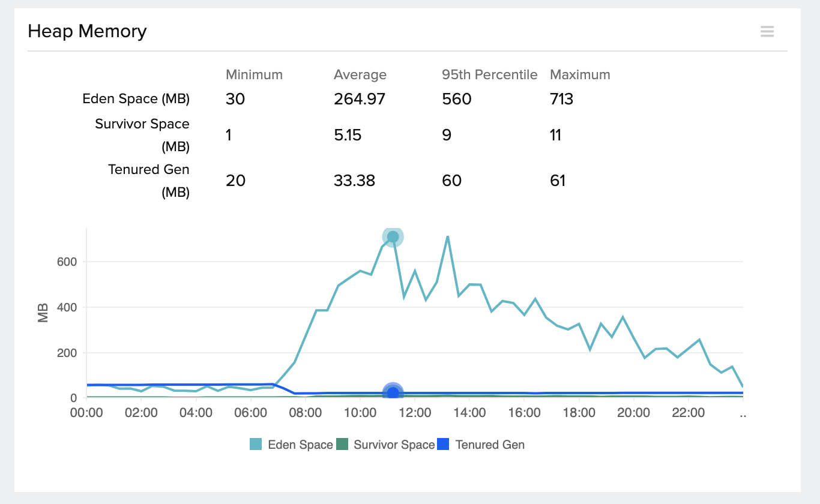Select the Heap Memory panel title

pos(87,31)
